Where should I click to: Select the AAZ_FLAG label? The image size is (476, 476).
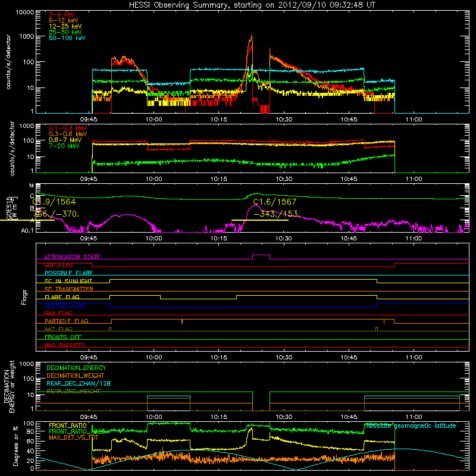click(58, 329)
